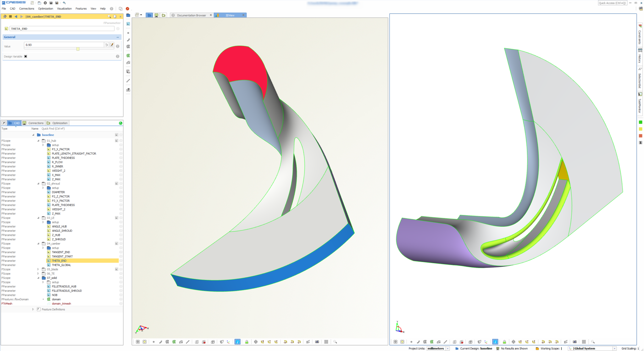Screen dimensions: 644x351
Task: Click the undo arrow next to the Value field
Action: pos(107,45)
